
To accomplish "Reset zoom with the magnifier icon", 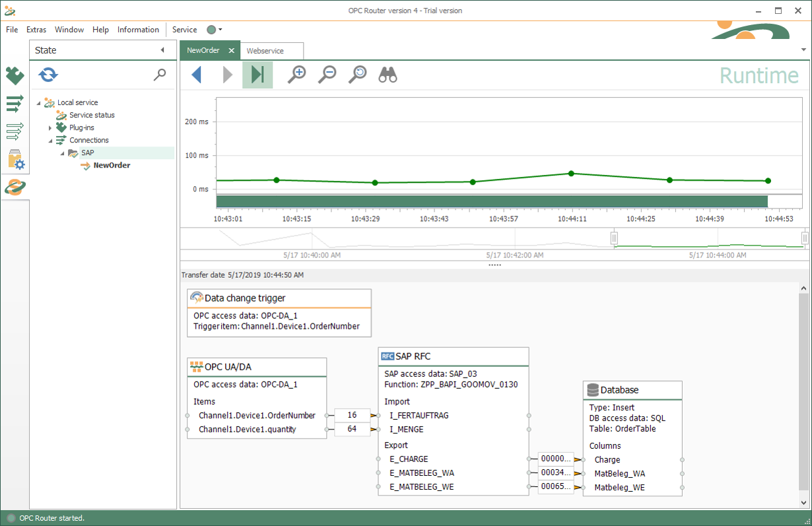I will click(357, 75).
